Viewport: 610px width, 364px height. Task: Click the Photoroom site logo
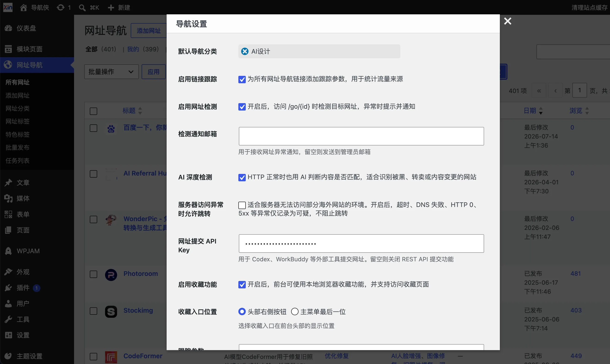point(111,275)
